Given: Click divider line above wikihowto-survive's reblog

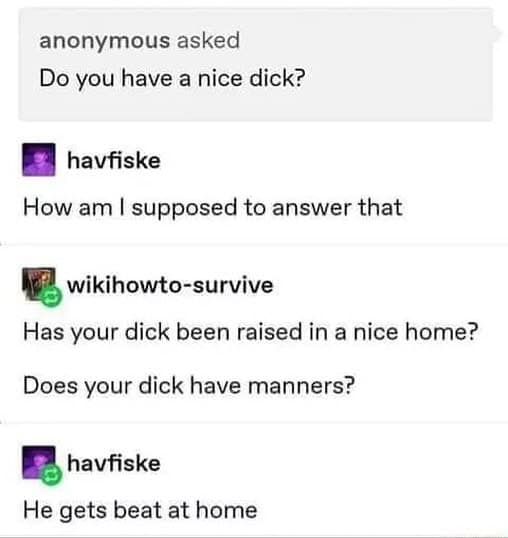Looking at the screenshot, I should (x=254, y=245).
